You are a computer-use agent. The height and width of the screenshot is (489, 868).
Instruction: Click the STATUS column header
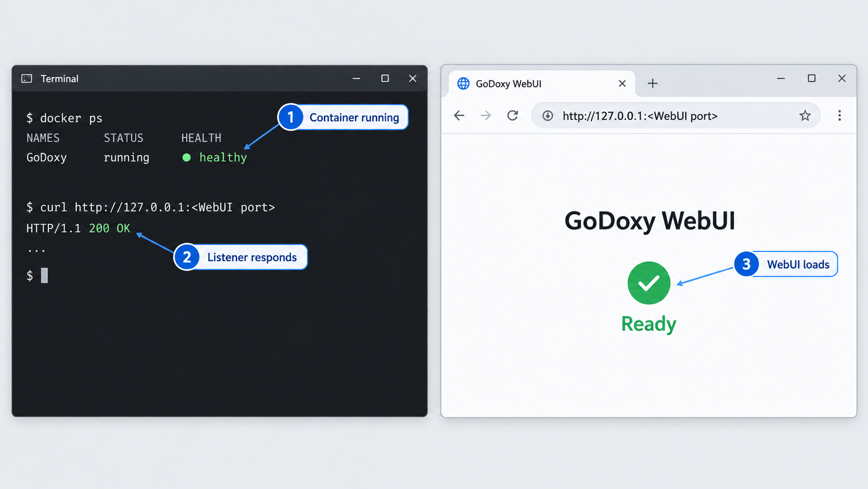coord(124,138)
